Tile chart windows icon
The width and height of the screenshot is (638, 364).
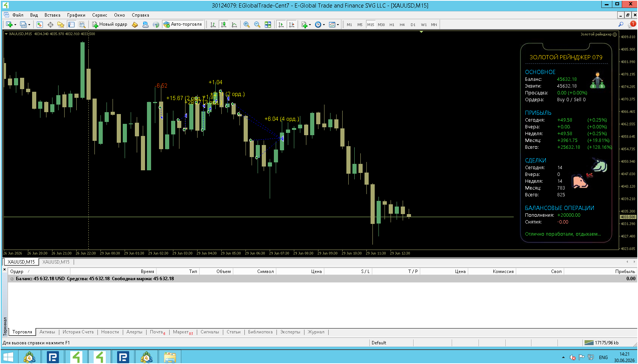(268, 25)
